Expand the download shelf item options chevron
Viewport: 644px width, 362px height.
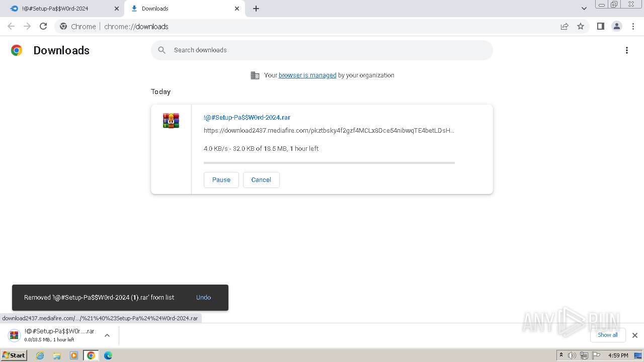107,335
